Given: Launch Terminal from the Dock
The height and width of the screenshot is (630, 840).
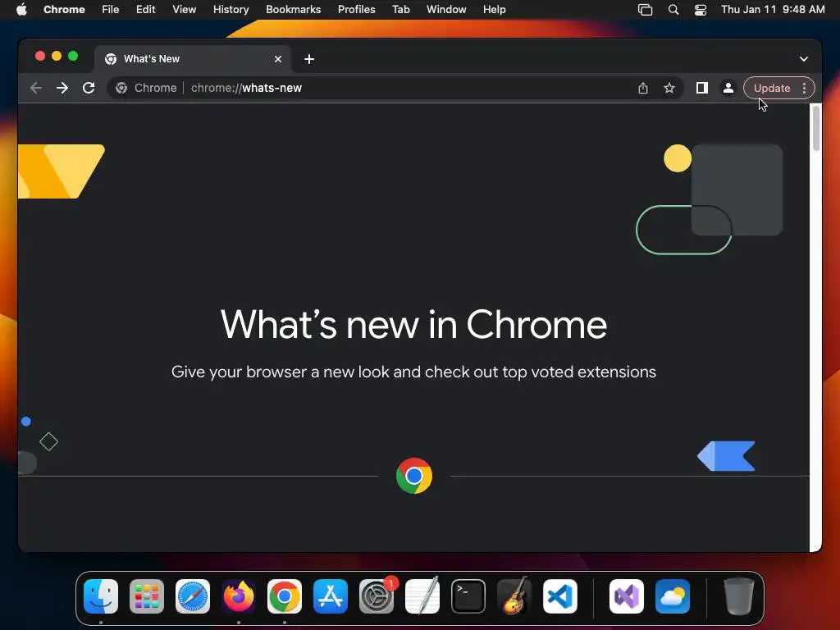Looking at the screenshot, I should (468, 596).
